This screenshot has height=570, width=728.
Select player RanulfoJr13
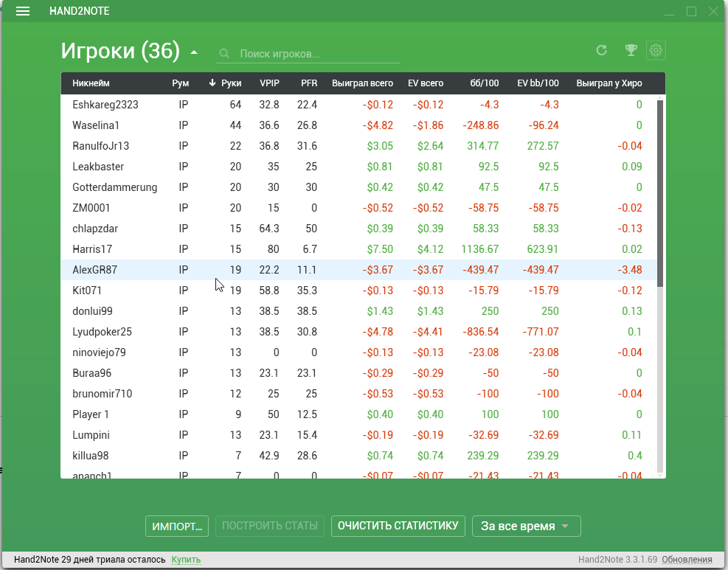pyautogui.click(x=358, y=146)
